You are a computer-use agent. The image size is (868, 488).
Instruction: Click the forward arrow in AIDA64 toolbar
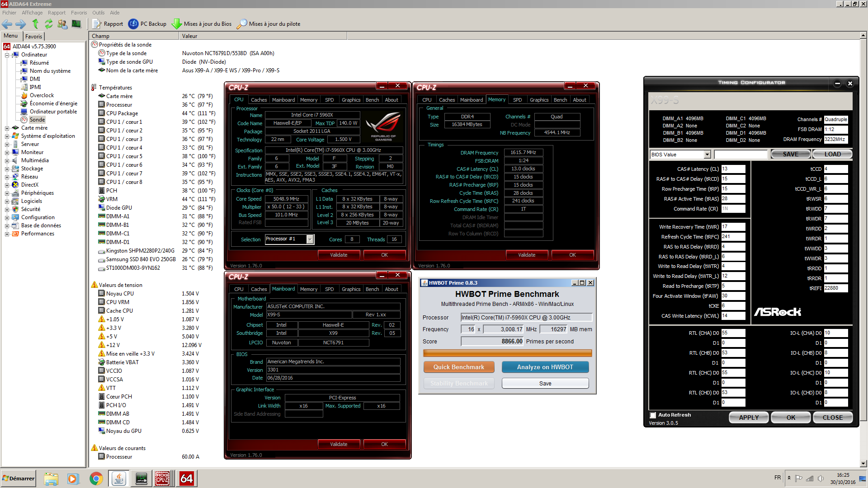(x=21, y=24)
